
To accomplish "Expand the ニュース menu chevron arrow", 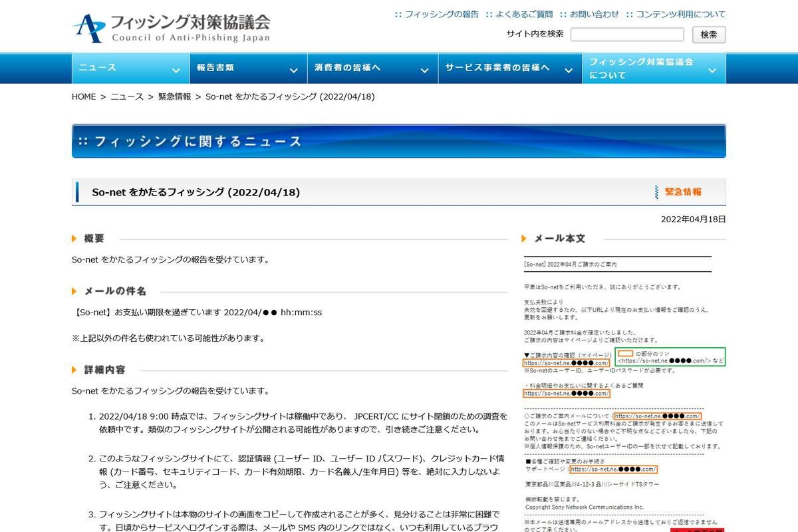I will [176, 70].
